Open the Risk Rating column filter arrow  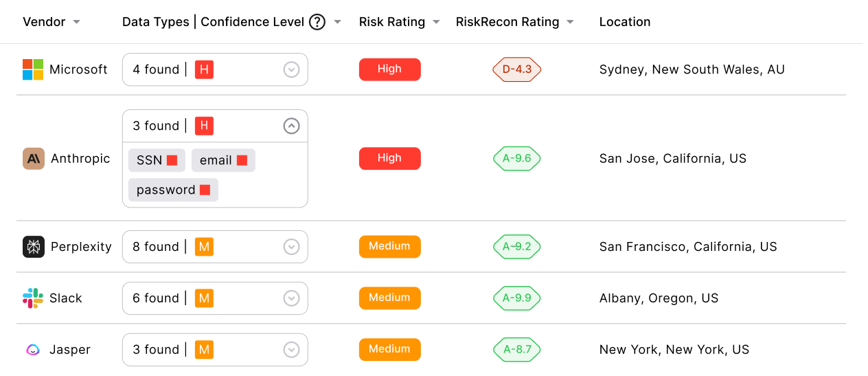pos(436,22)
